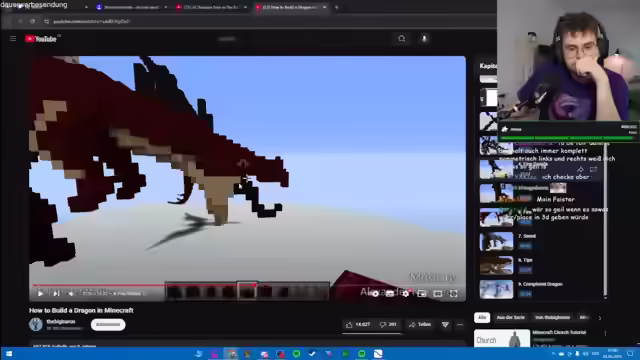Toggle subtitles with the captions button
The width and height of the screenshot is (640, 360).
tap(390, 293)
